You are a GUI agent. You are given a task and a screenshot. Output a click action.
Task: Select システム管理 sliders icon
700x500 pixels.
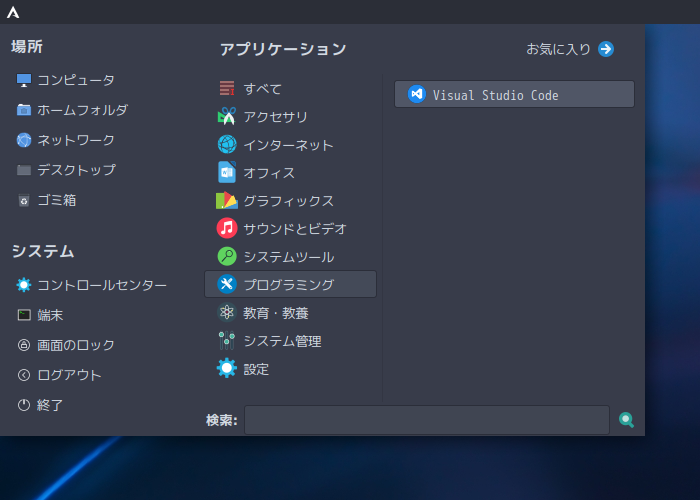(227, 340)
